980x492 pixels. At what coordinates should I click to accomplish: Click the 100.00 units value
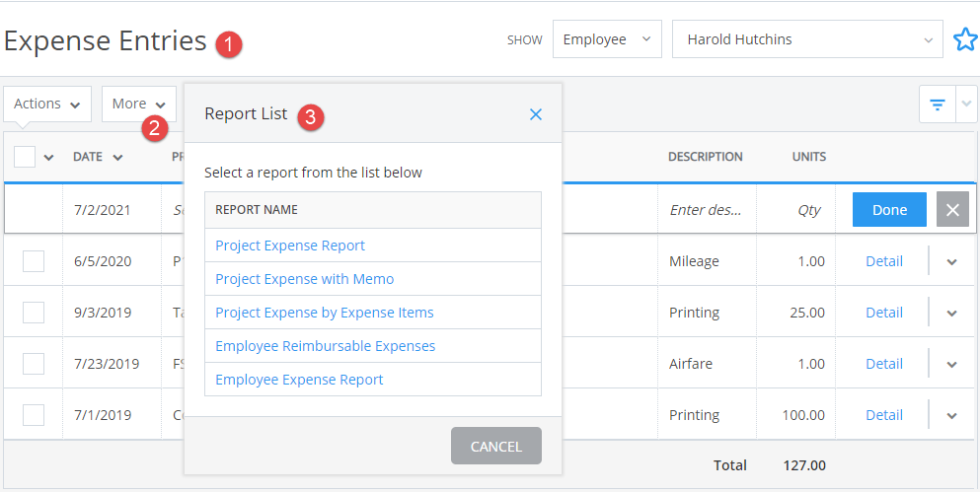[803, 415]
